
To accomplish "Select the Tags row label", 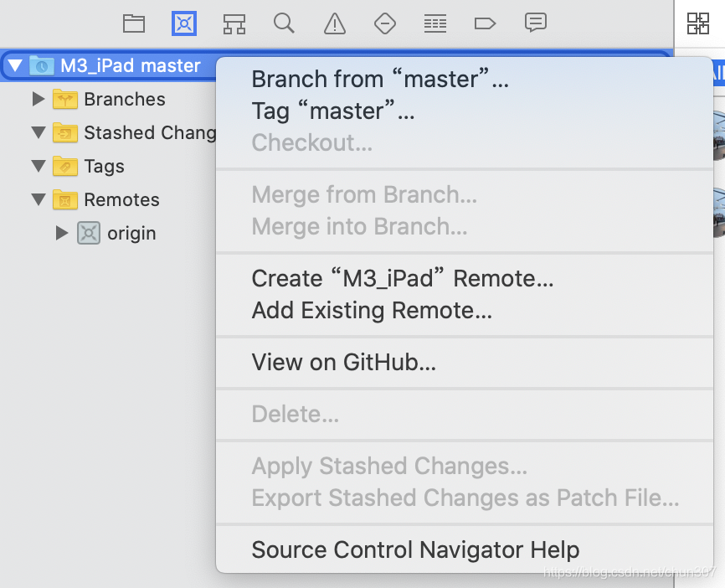I will click(104, 167).
